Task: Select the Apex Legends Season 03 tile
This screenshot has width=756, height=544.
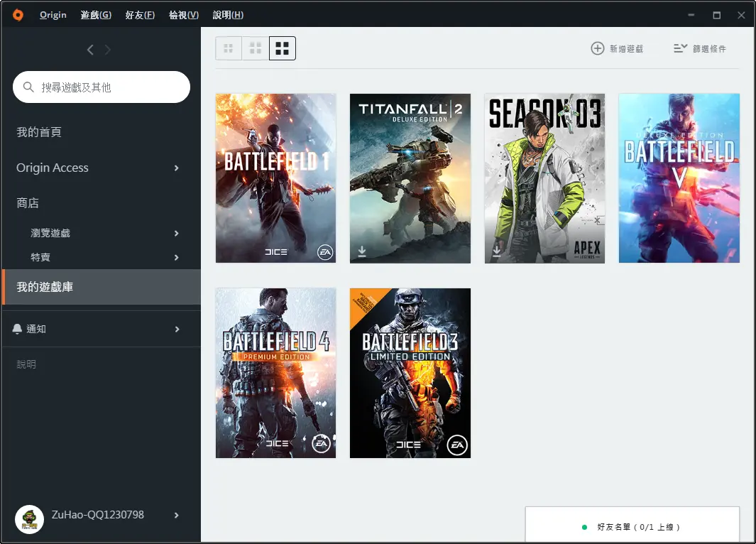Action: pyautogui.click(x=545, y=178)
